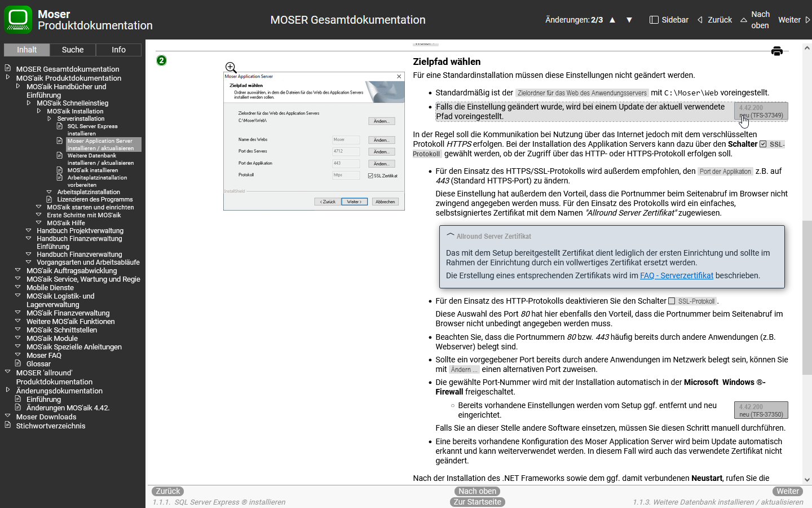Click bottom Weiter navigation button
This screenshot has width=812, height=508.
[788, 491]
